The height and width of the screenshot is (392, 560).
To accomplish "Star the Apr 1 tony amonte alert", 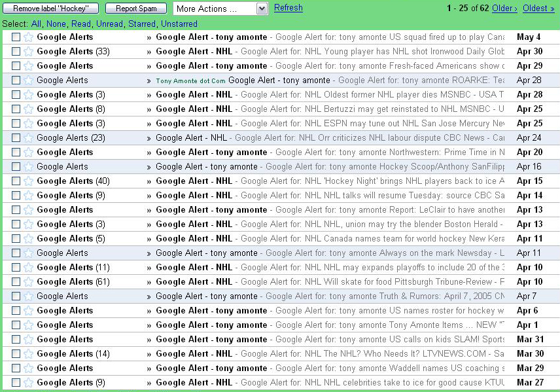I will pos(28,325).
